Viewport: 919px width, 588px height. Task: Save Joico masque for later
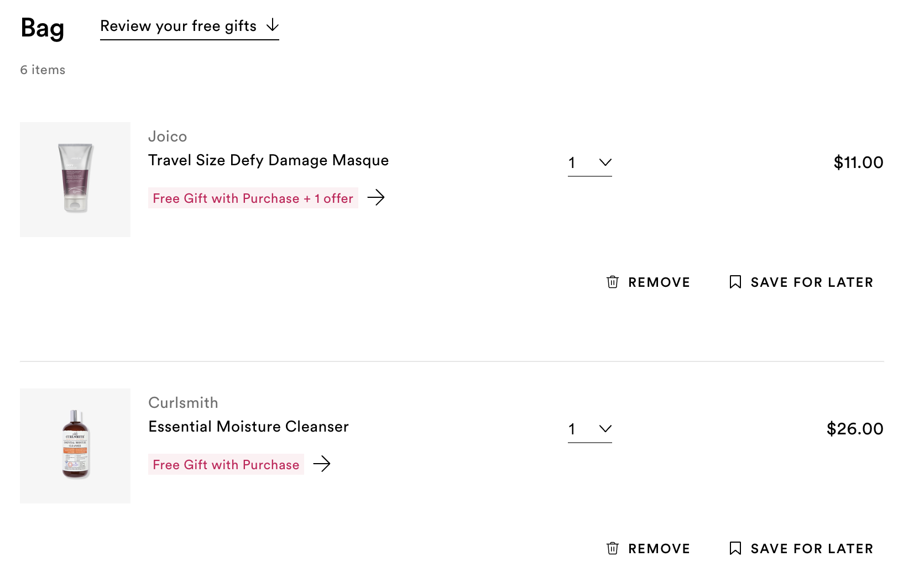(801, 282)
